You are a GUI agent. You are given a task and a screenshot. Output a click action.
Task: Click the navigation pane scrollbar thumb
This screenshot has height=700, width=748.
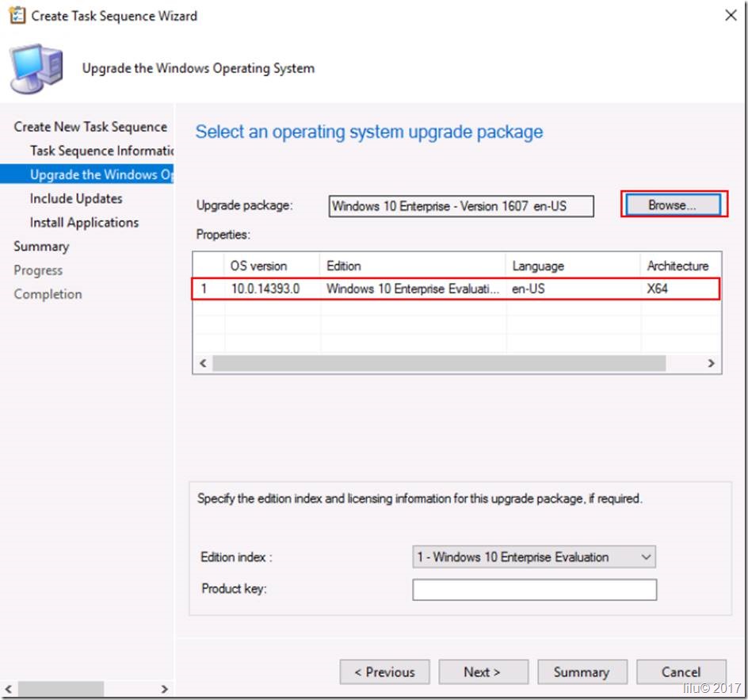coord(60,689)
